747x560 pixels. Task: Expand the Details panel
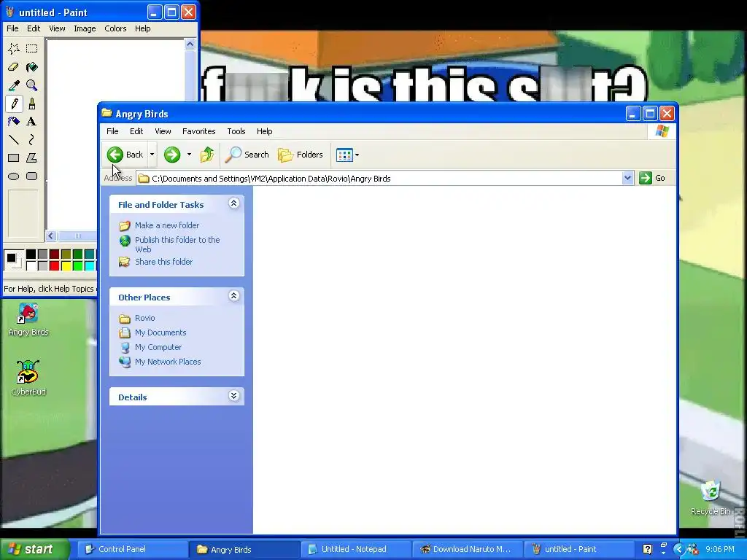pyautogui.click(x=233, y=396)
